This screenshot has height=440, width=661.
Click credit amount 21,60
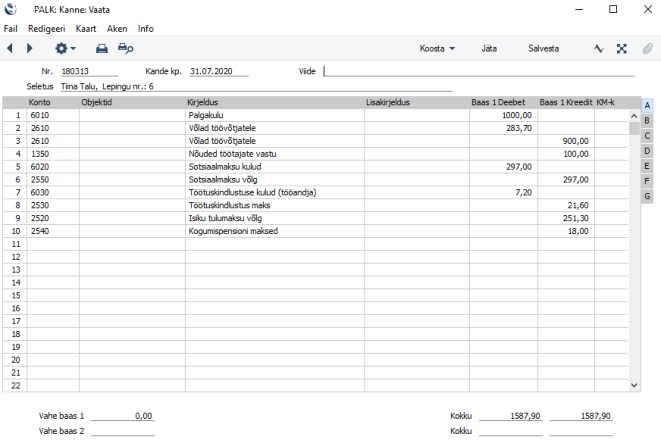point(566,205)
